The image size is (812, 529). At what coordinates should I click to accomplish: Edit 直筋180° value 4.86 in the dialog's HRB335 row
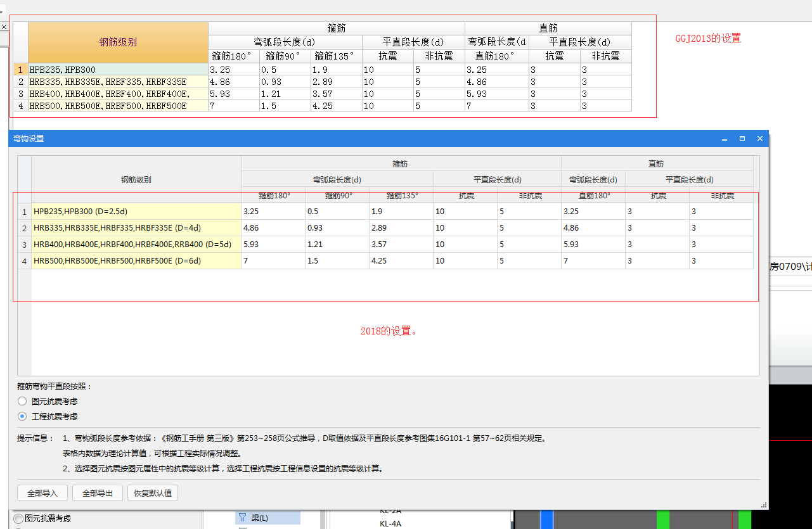click(x=593, y=228)
